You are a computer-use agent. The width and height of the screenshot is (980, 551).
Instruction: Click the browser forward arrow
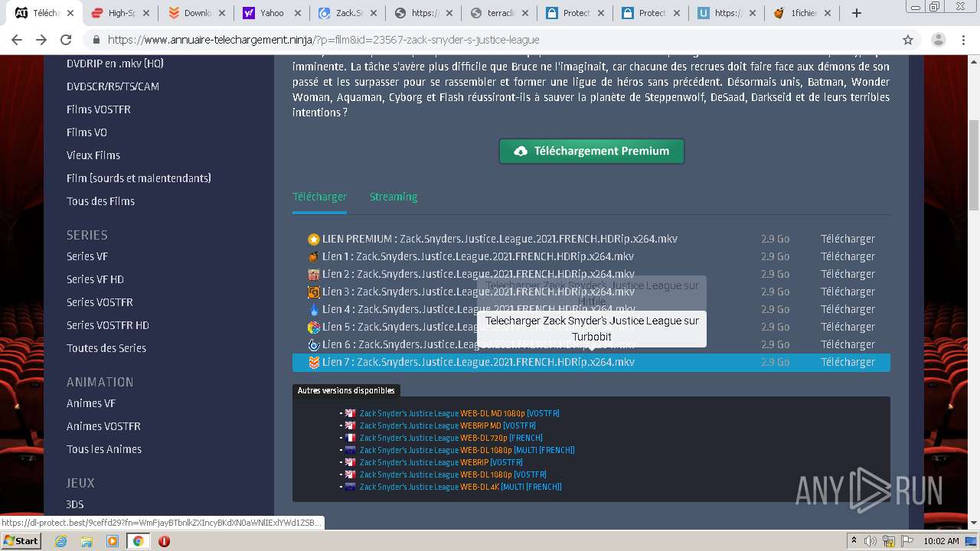(42, 40)
